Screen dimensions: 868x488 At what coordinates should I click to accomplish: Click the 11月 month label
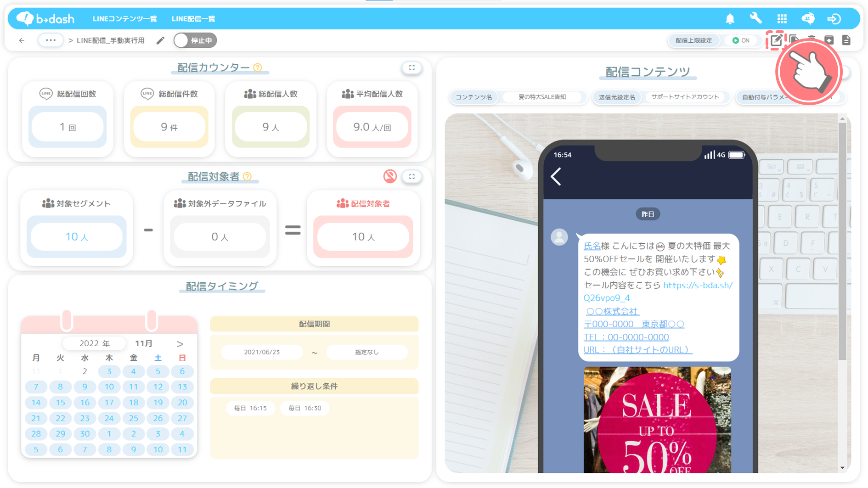coord(143,343)
